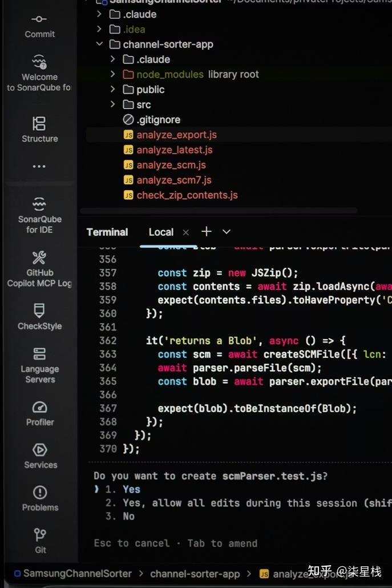Click 'await parser.parseFile(scm);' line
This screenshot has width=392, height=588.
pyautogui.click(x=240, y=368)
